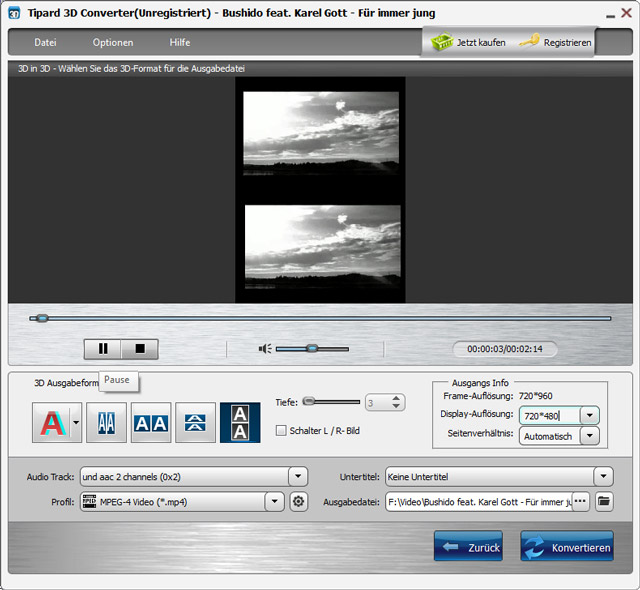
Task: Open the output folder icon
Action: click(x=604, y=501)
